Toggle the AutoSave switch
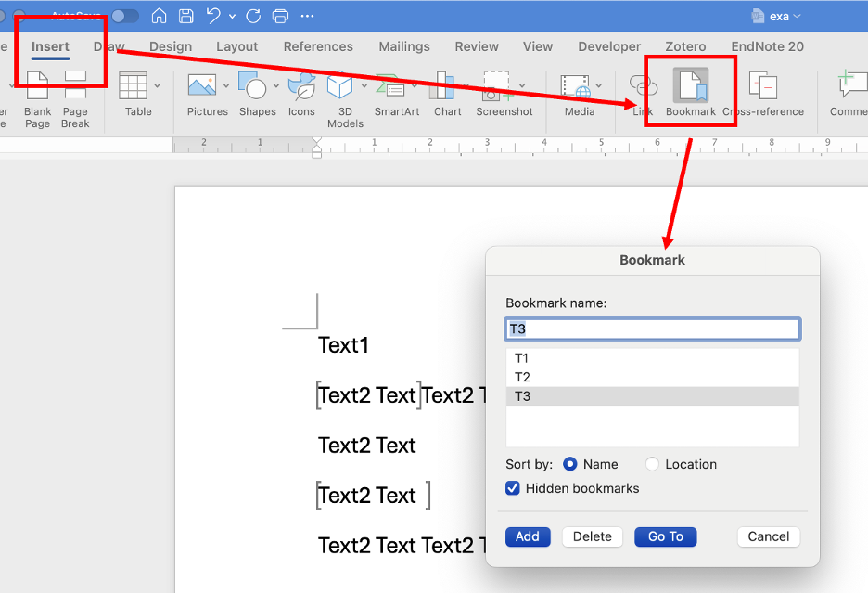Screen dimensions: 868x594 click(x=124, y=16)
